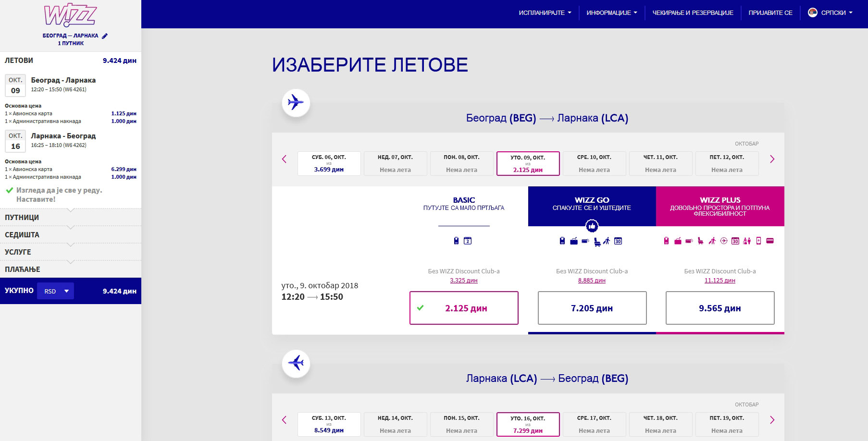Screen dimensions: 868x441
Task: Select outbound date ЧЕТ. 11, ОКТ.
Action: (660, 163)
